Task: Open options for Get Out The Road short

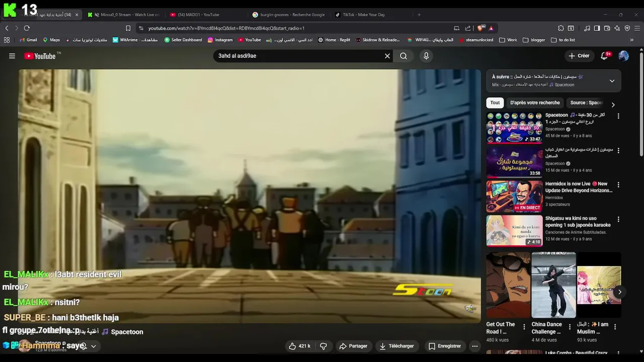Action: tap(524, 327)
